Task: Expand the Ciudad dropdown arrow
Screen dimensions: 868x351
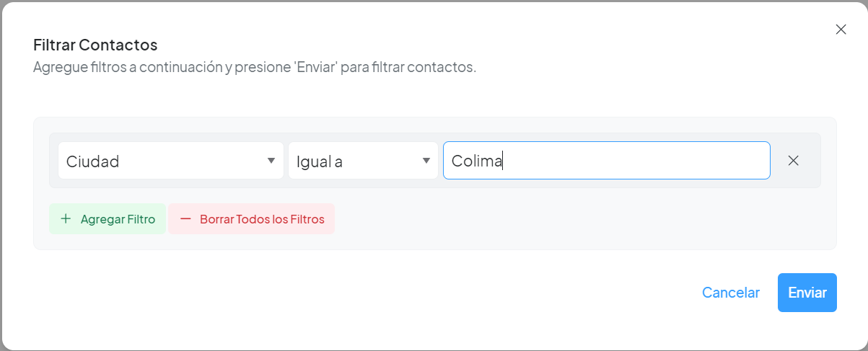Action: [271, 161]
